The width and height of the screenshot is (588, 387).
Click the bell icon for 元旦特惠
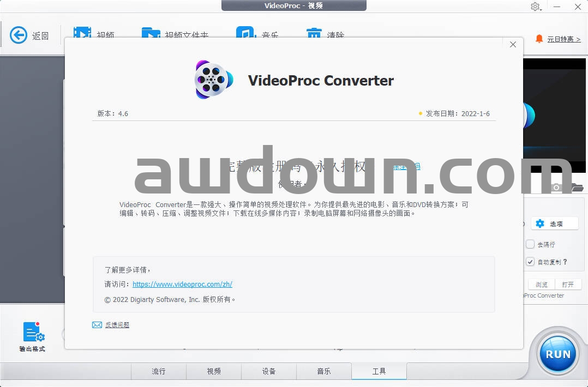(x=539, y=39)
